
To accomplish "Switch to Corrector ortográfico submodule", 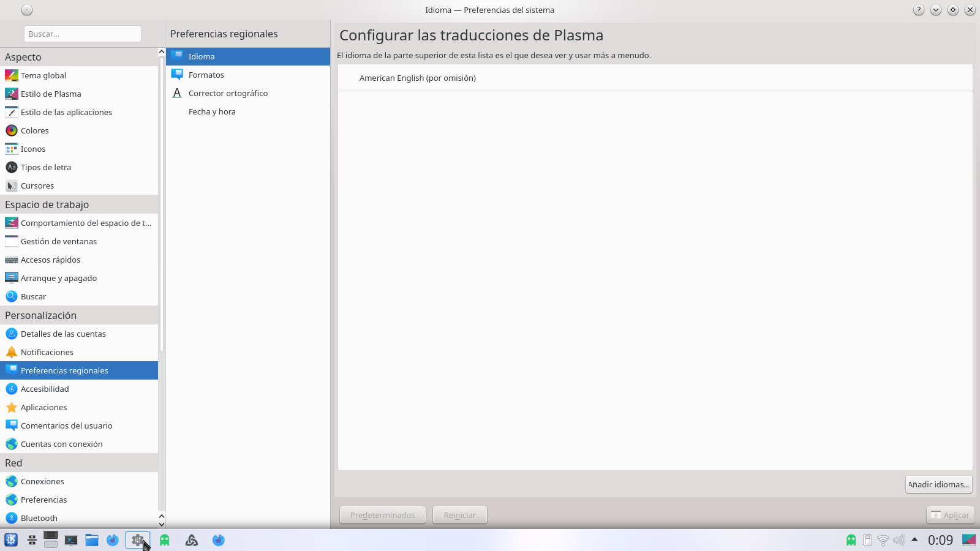I will [248, 93].
